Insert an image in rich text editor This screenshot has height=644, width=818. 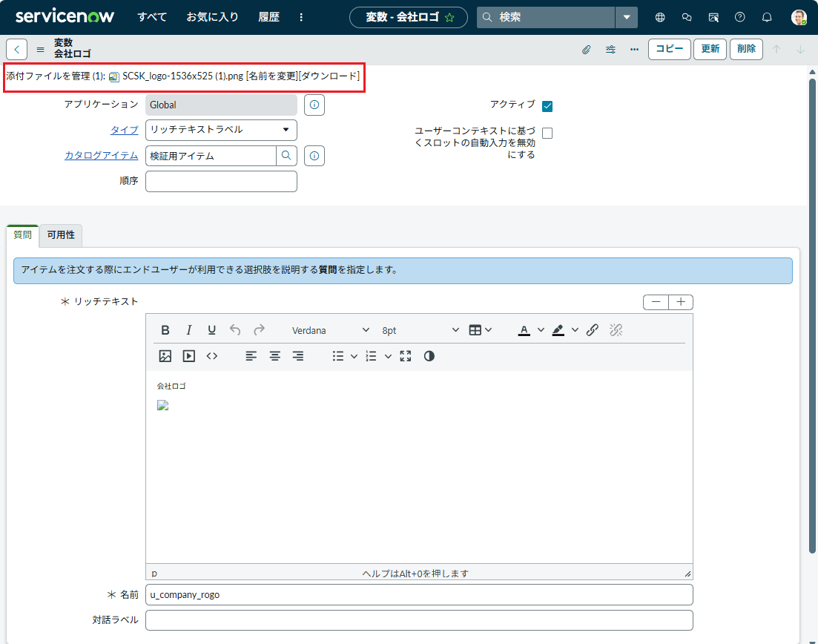[165, 356]
